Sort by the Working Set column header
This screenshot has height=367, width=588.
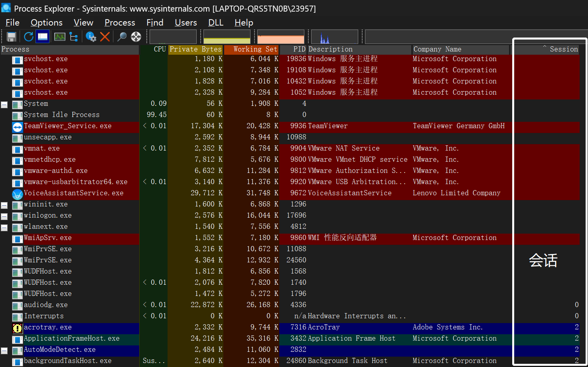coord(251,49)
